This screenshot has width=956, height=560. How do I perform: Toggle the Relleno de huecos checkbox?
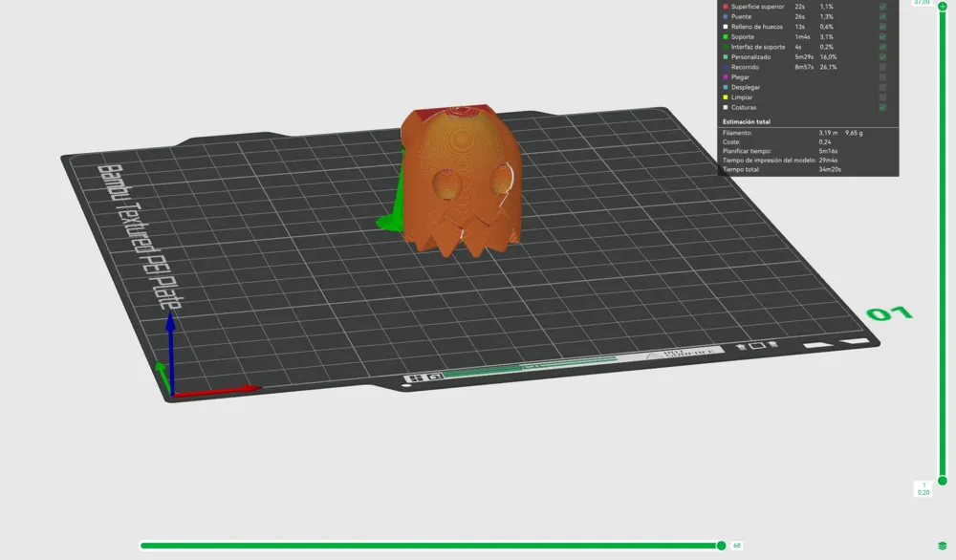pyautogui.click(x=882, y=27)
